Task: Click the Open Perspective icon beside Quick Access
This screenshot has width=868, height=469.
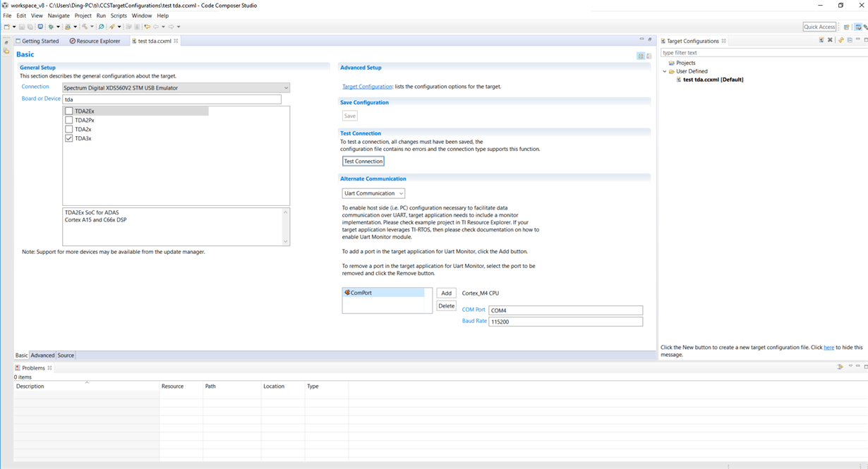Action: 847,27
